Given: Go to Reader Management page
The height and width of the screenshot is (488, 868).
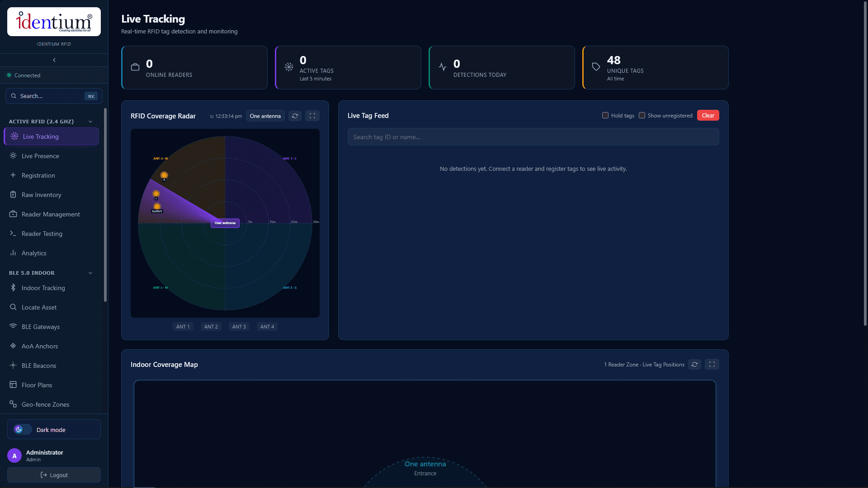Looking at the screenshot, I should click(51, 214).
